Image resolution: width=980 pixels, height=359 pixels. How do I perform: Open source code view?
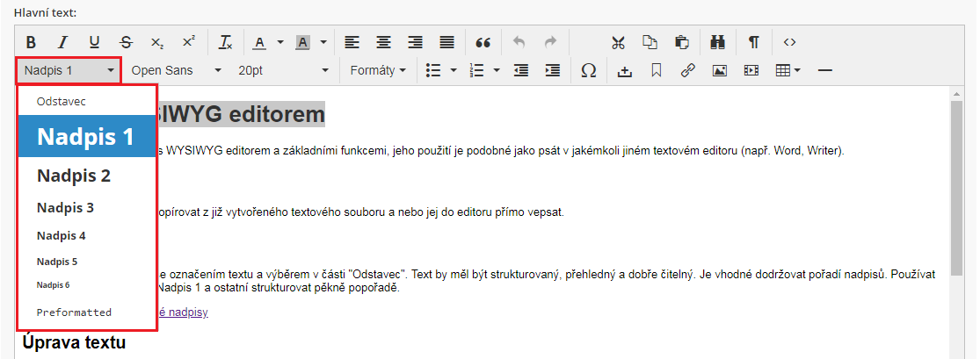[x=789, y=42]
